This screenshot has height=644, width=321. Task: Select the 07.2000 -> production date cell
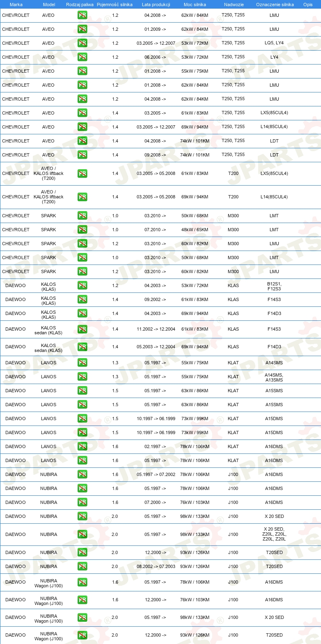click(155, 502)
